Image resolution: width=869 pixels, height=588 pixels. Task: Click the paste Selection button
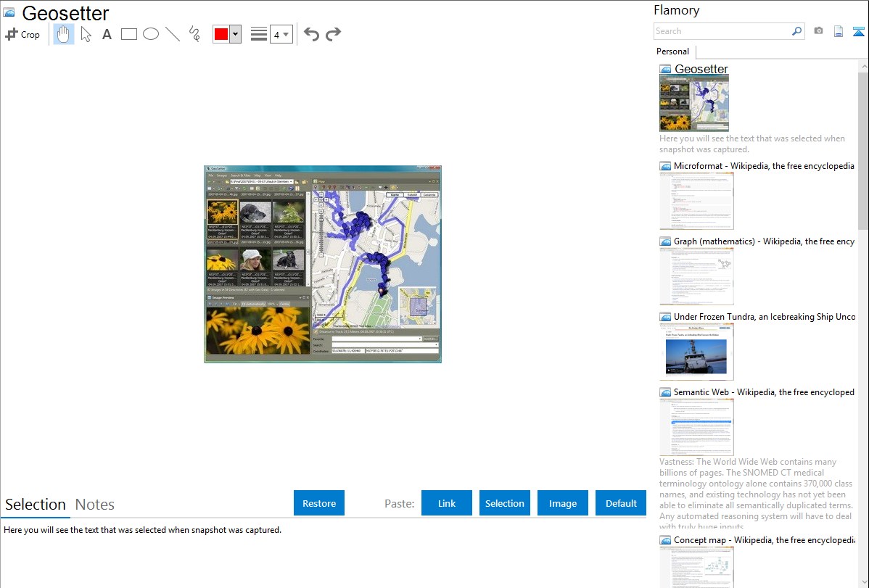click(504, 503)
